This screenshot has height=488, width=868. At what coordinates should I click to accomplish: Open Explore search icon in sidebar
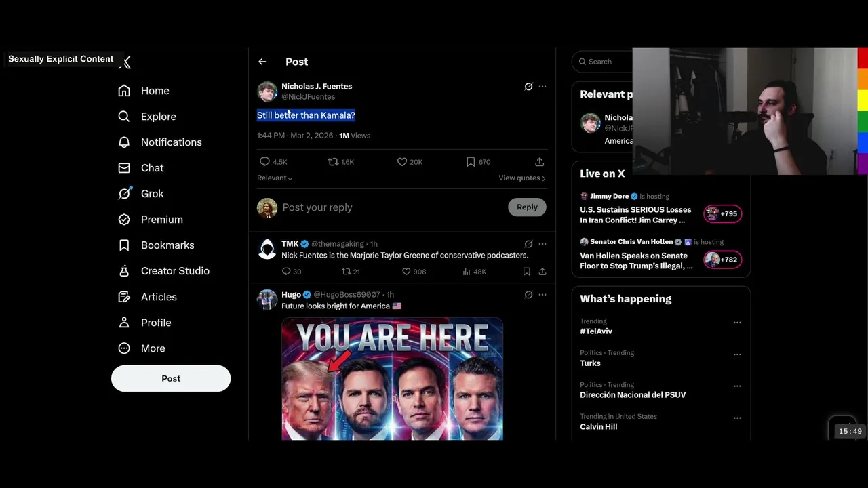tap(124, 117)
